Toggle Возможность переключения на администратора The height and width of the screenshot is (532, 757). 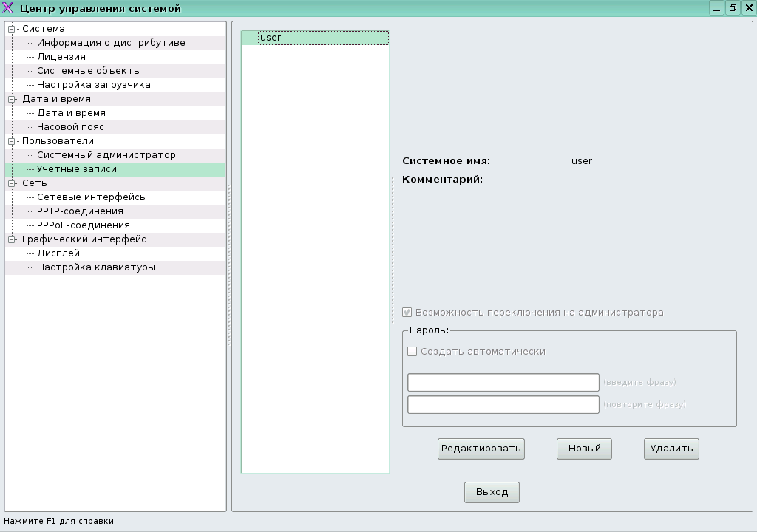coord(407,312)
